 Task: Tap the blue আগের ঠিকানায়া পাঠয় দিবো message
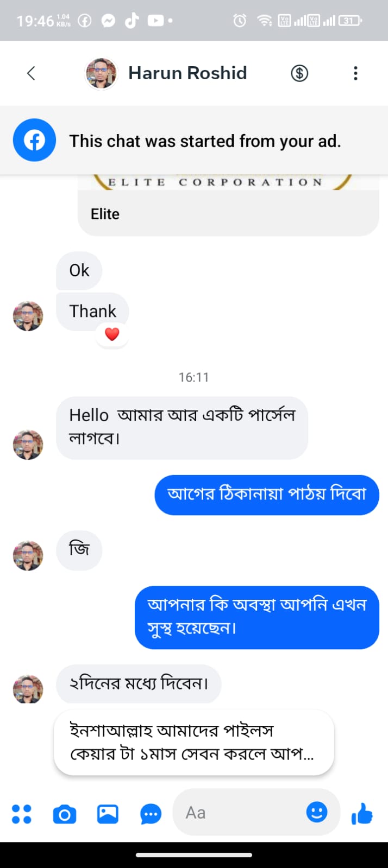pyautogui.click(x=266, y=495)
